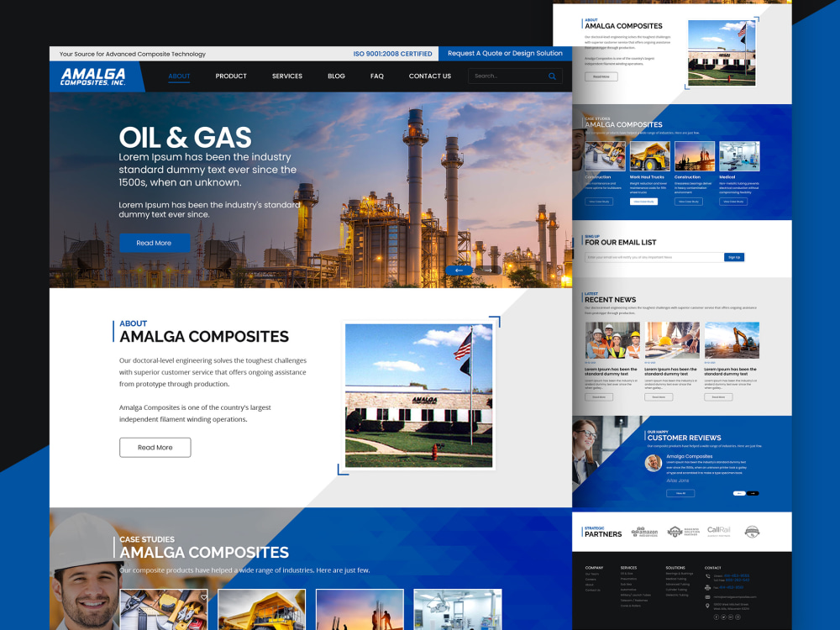Open the PRODUCT nav menu item
The image size is (840, 630).
(x=231, y=76)
